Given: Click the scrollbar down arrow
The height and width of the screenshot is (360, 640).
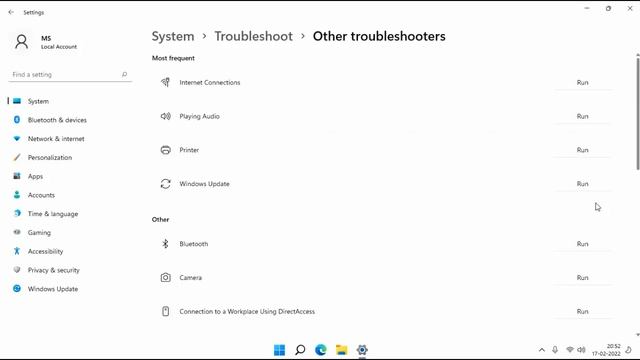Looking at the screenshot, I should [x=638, y=335].
